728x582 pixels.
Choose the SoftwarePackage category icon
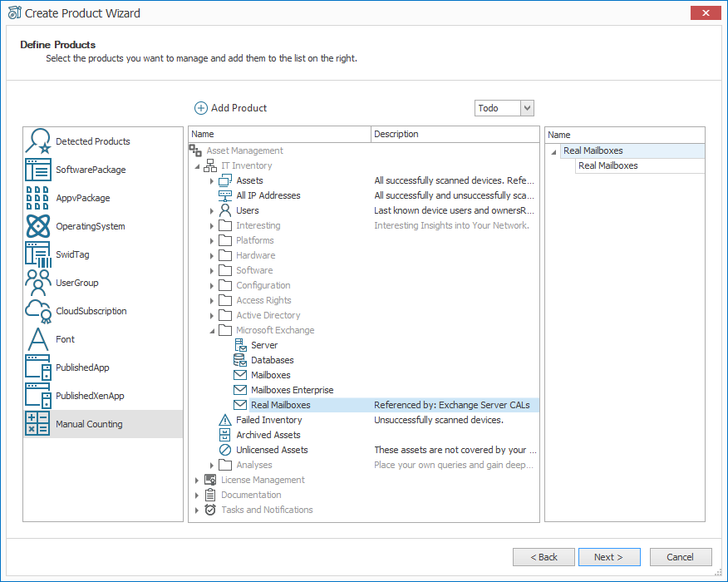38,170
